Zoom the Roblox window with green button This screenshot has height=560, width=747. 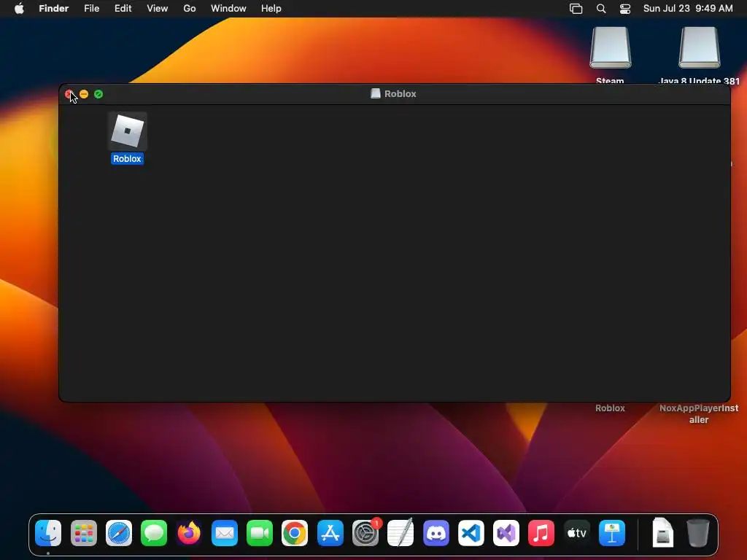tap(98, 94)
